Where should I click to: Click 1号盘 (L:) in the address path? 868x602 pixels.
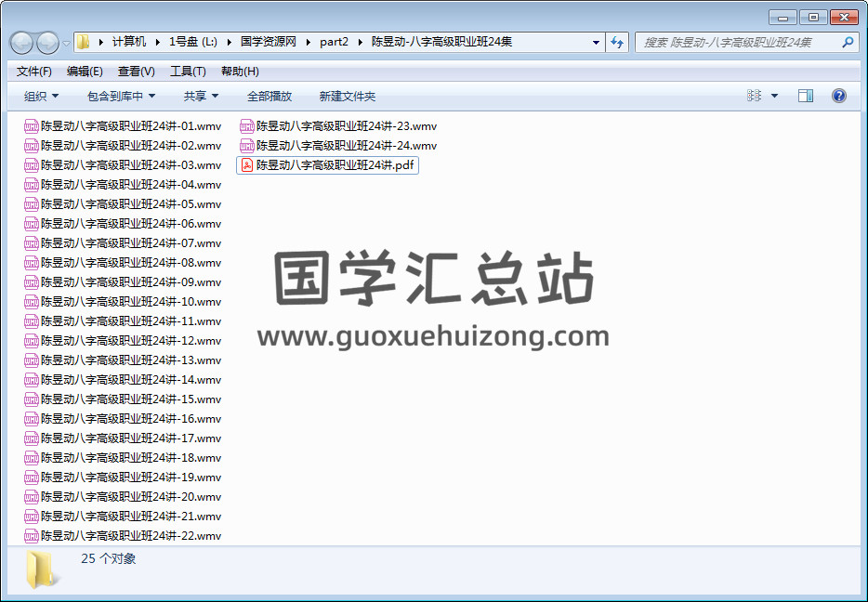192,42
